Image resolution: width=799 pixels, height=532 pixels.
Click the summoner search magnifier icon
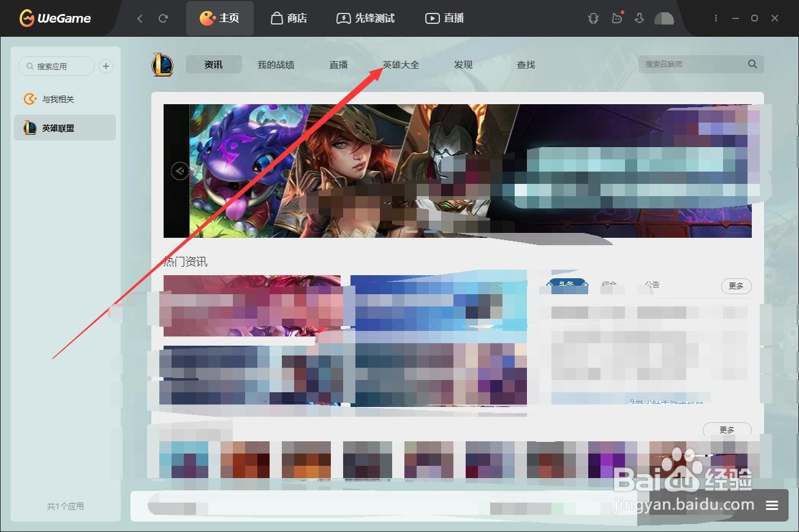pyautogui.click(x=752, y=64)
